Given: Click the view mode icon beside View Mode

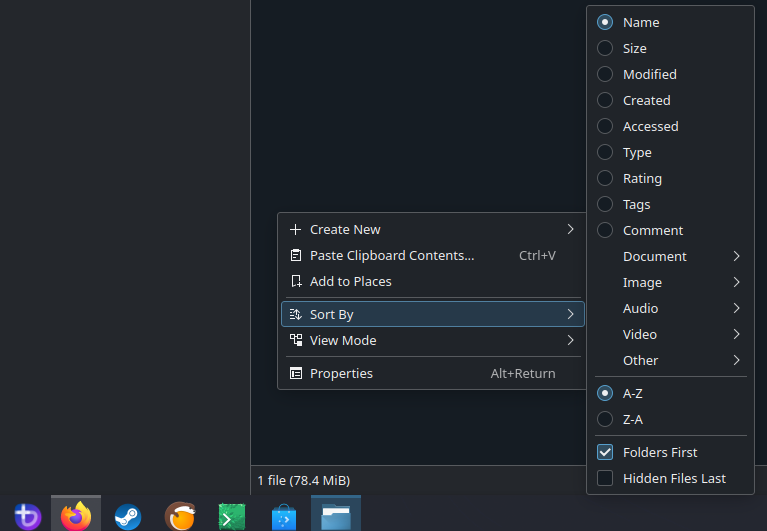Looking at the screenshot, I should point(295,340).
